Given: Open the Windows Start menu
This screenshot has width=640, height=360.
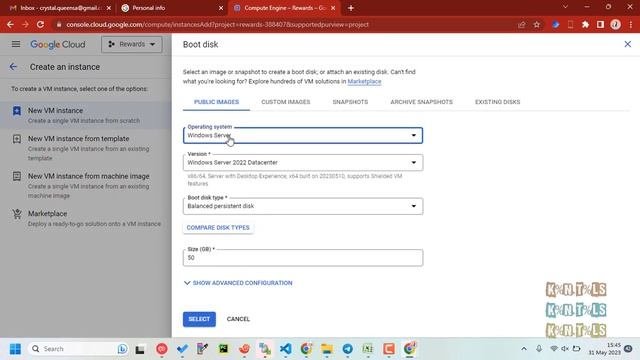Looking at the screenshot, I should click(15, 349).
